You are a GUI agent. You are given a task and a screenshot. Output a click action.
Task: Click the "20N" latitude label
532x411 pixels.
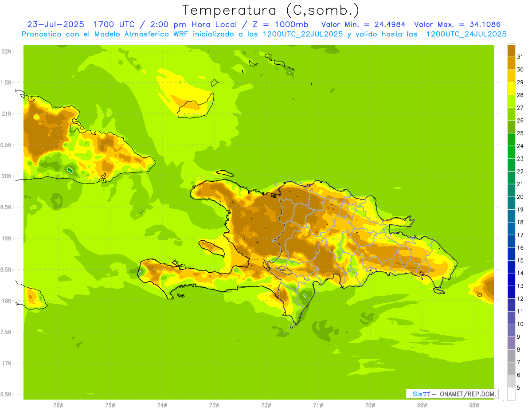7,176
